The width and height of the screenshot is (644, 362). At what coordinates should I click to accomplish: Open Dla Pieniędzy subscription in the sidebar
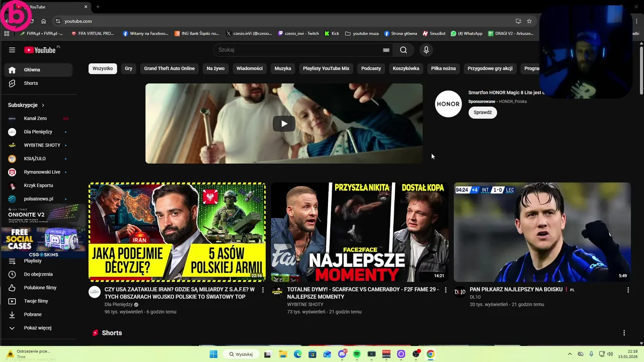pos(39,132)
